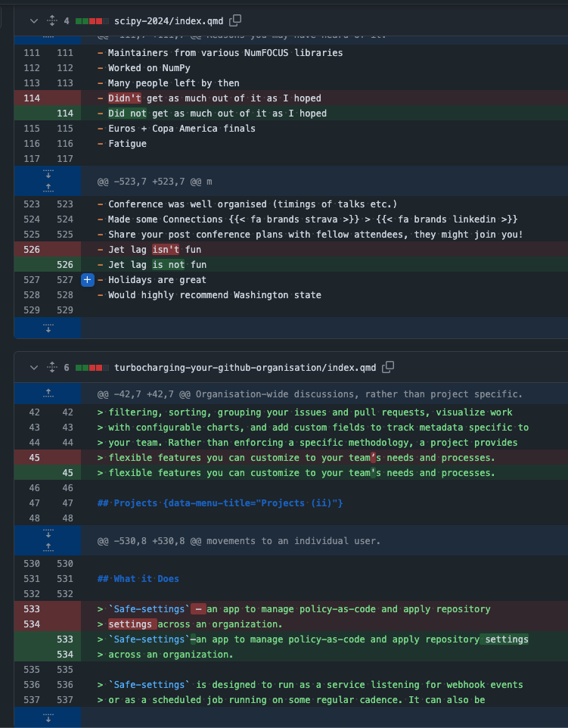Image resolution: width=568 pixels, height=728 pixels.
Task: Expand up beside the -523,7 hunk header
Action: (48, 188)
